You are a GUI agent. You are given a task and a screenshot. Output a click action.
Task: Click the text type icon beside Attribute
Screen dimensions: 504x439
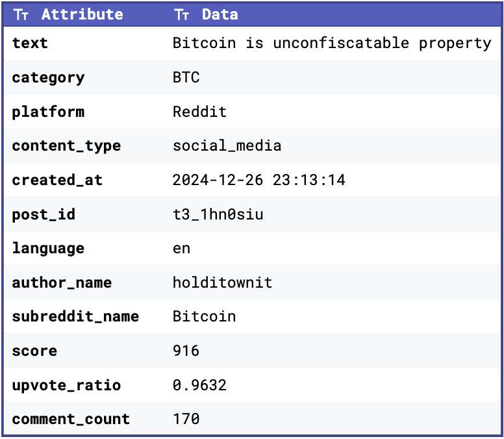pos(21,14)
